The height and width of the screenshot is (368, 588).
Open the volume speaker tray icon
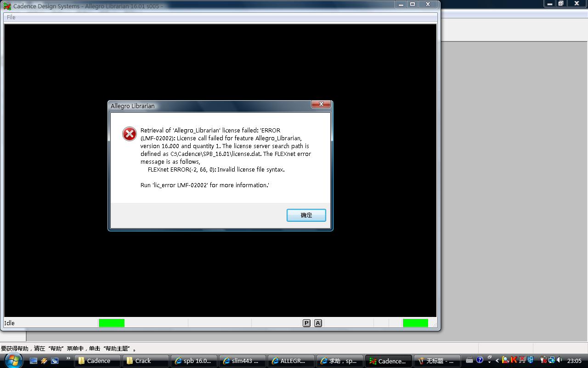click(559, 360)
